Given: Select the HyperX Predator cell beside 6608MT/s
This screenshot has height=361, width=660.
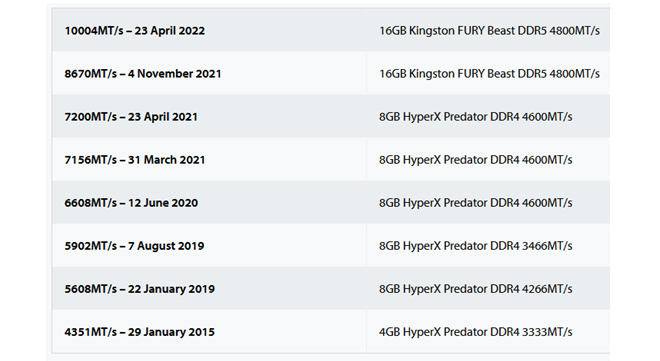Looking at the screenshot, I should coord(488,202).
